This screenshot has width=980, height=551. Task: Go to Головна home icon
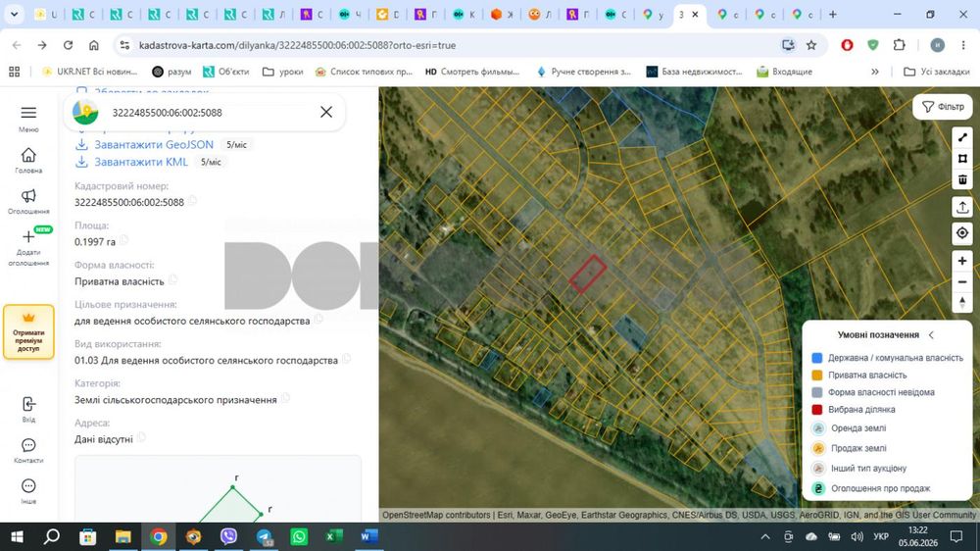click(28, 155)
